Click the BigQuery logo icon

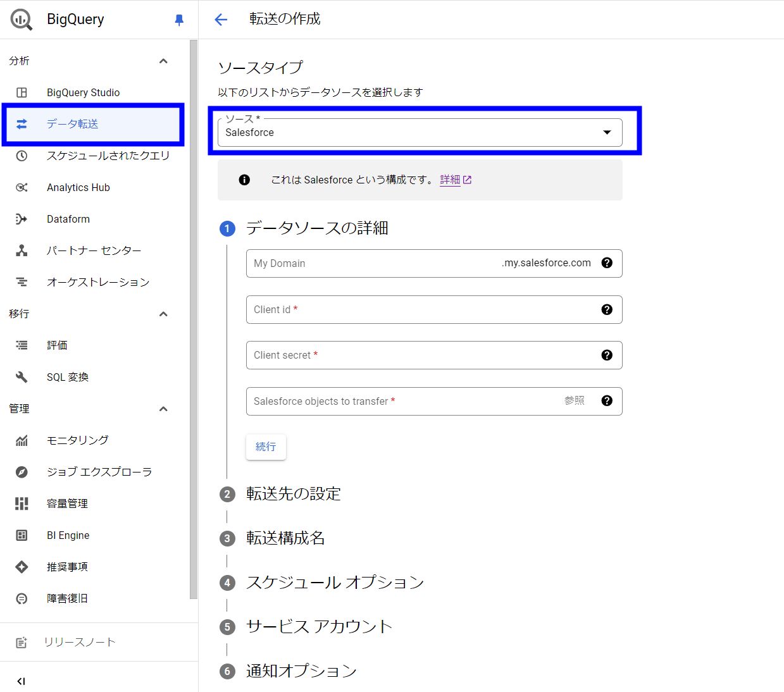tap(22, 20)
